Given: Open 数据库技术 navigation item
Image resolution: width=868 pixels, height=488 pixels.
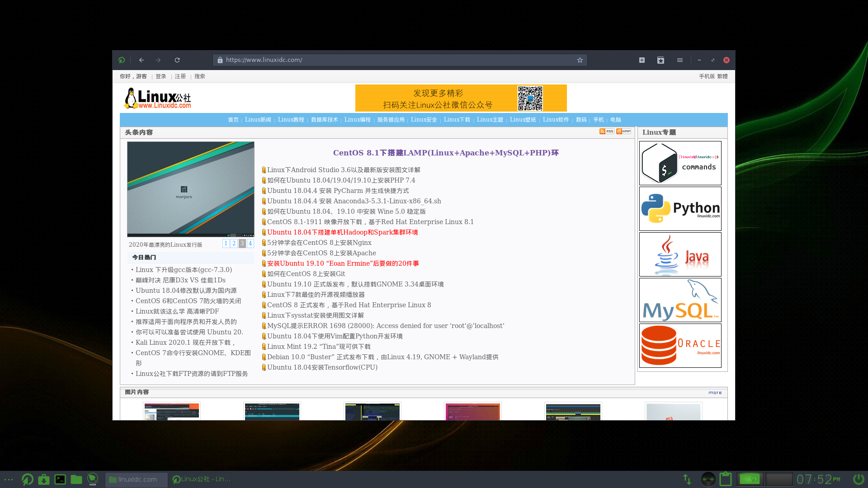Looking at the screenshot, I should pos(325,120).
